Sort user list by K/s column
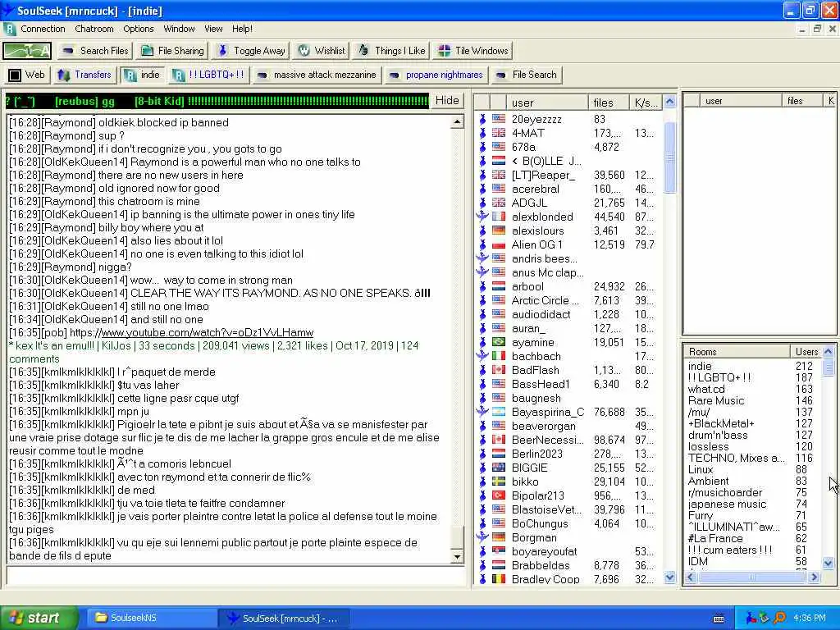Screen dimensions: 840x630 646,103
